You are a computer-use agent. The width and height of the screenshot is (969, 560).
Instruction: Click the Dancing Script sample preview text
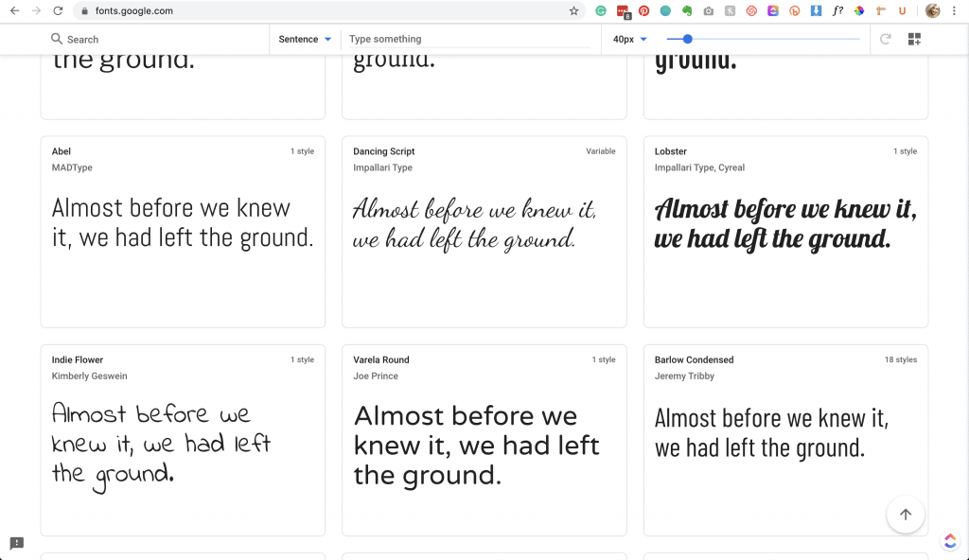click(x=475, y=223)
